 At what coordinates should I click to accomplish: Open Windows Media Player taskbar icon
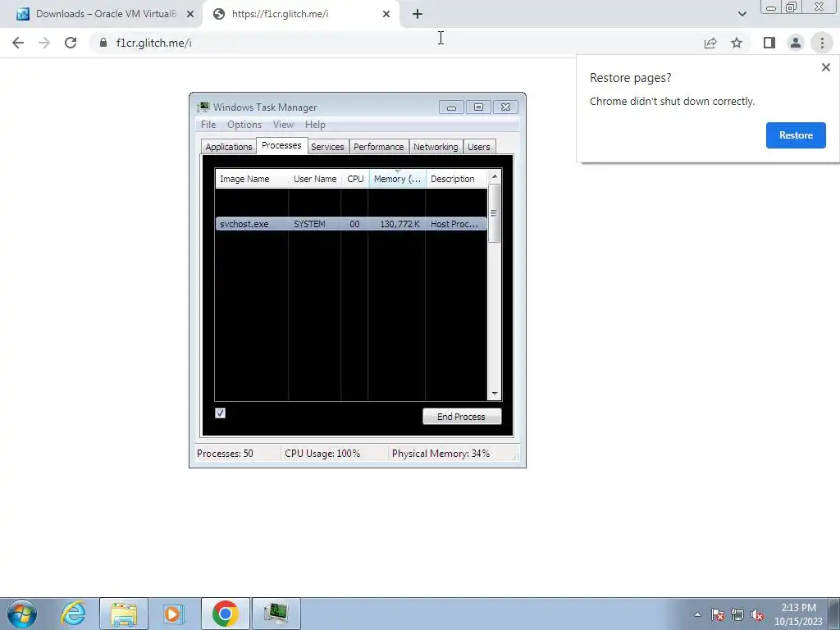174,614
